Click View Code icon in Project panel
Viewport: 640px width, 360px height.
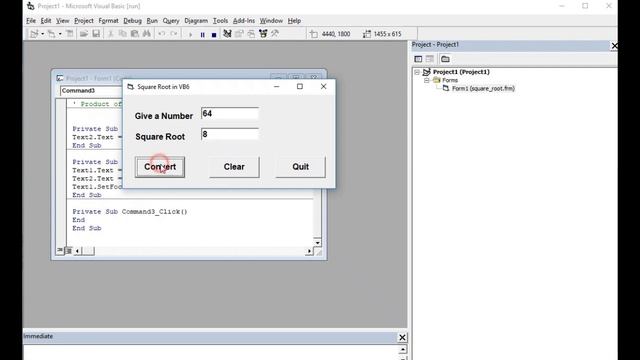[x=418, y=59]
